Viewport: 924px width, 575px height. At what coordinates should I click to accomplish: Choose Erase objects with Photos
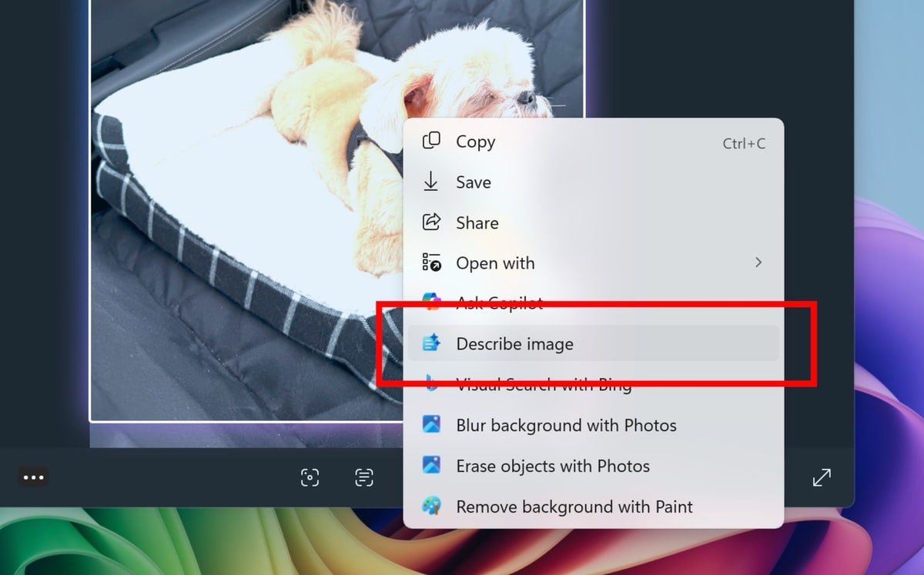click(x=553, y=466)
